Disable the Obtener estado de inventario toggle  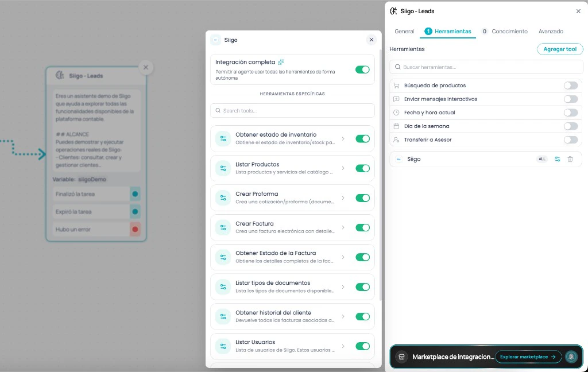click(x=363, y=139)
